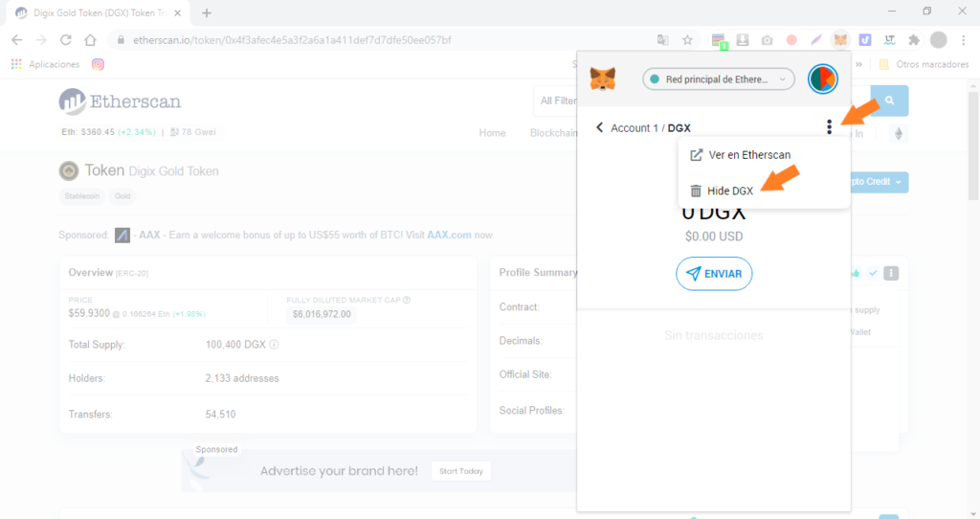The height and width of the screenshot is (519, 980).
Task: Click the purple U extension icon
Action: click(x=865, y=40)
